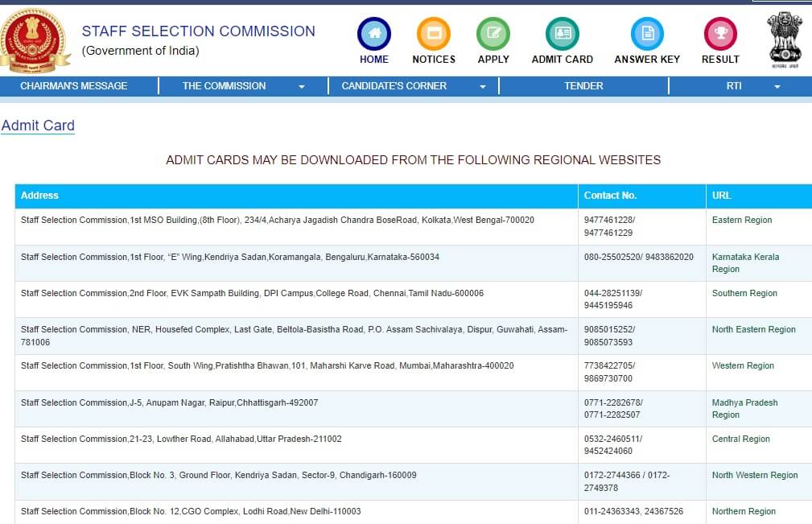Expand the RTI dropdown arrow
812x524 pixels.
point(777,87)
